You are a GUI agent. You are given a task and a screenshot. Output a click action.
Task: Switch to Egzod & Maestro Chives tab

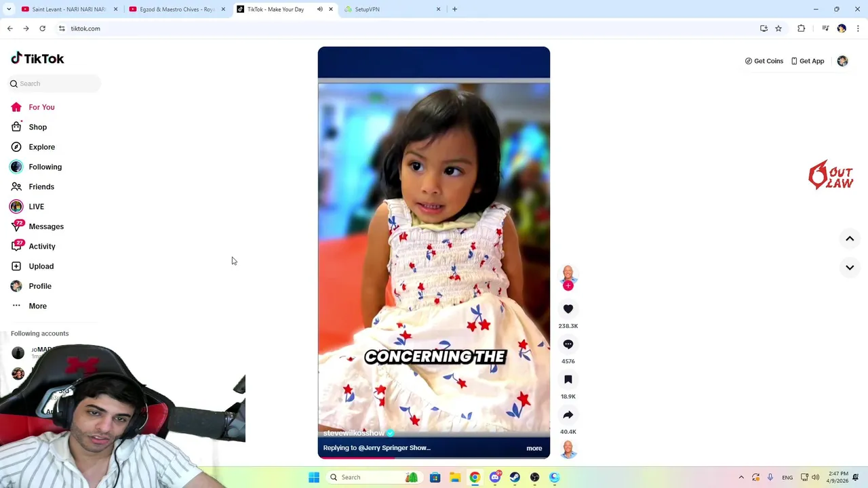[177, 9]
